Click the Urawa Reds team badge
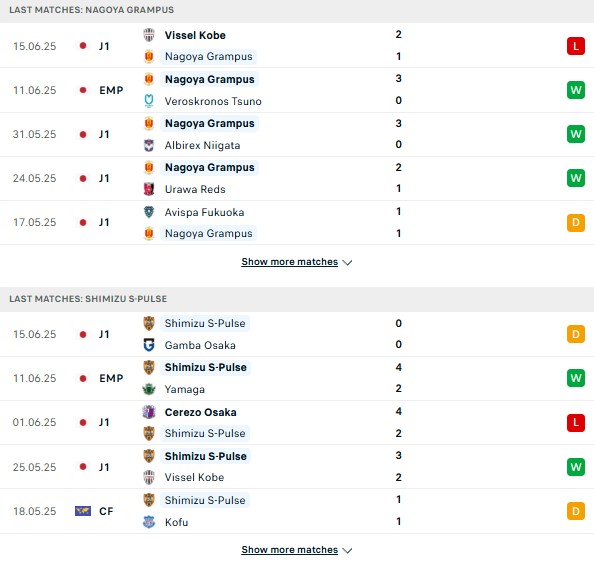 point(149,189)
